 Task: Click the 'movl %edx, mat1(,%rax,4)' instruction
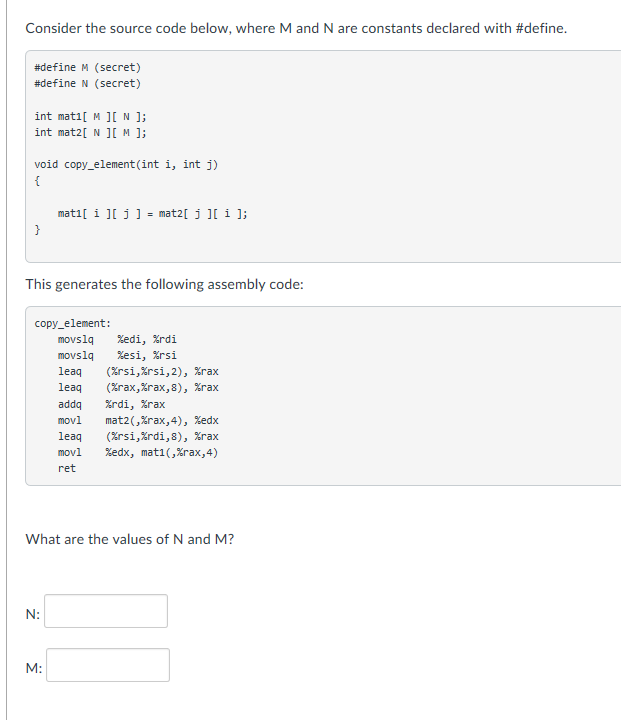[x=138, y=453]
